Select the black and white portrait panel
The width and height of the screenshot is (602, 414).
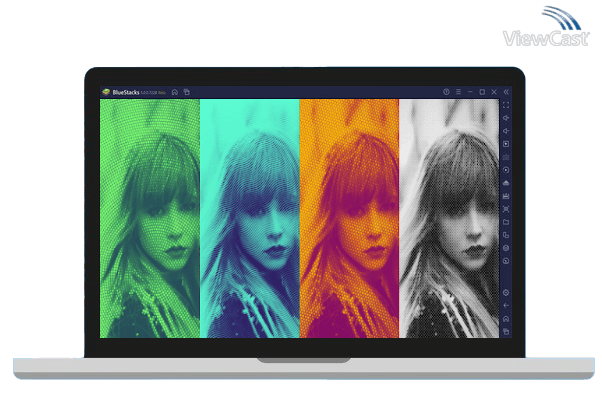coord(448,218)
